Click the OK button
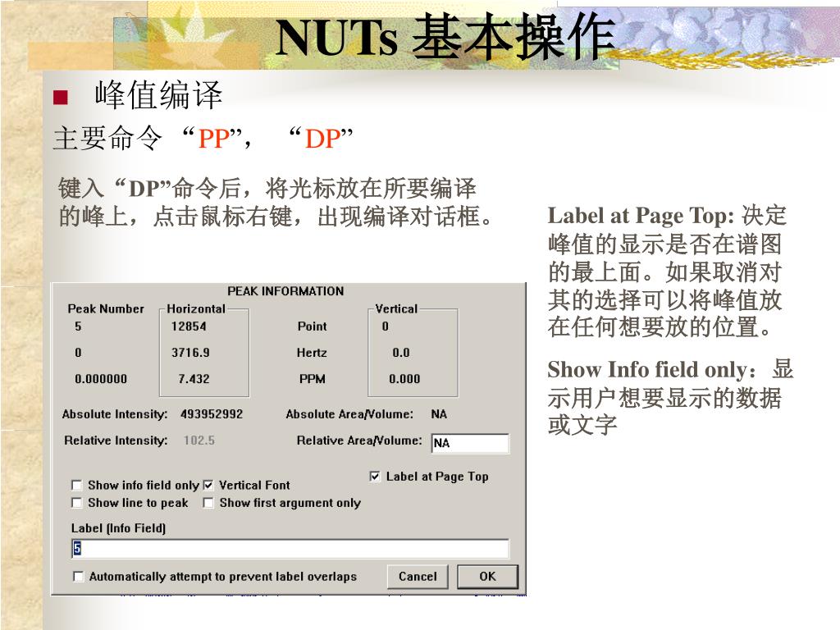 pos(487,577)
